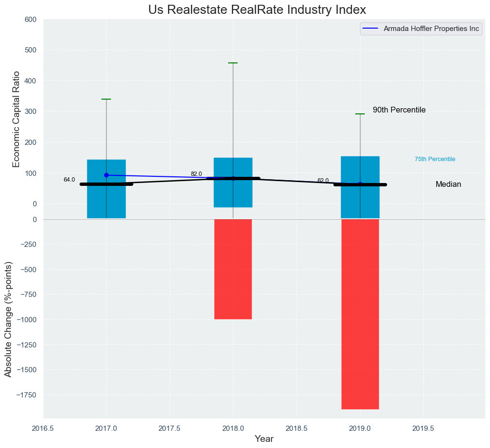The width and height of the screenshot is (490, 448).
Task: Click the red 2019 absolute change bar
Action: pos(360,314)
